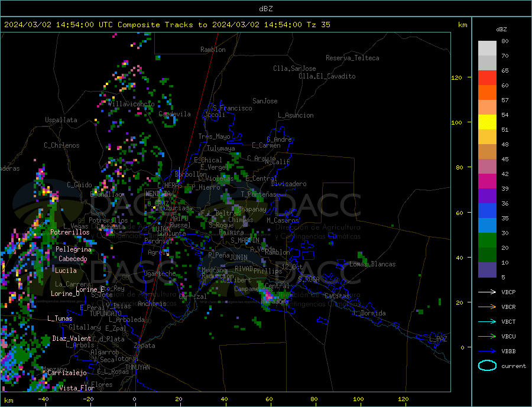Click the Anchoris map label
This screenshot has height=407, width=532.
[x=152, y=304]
